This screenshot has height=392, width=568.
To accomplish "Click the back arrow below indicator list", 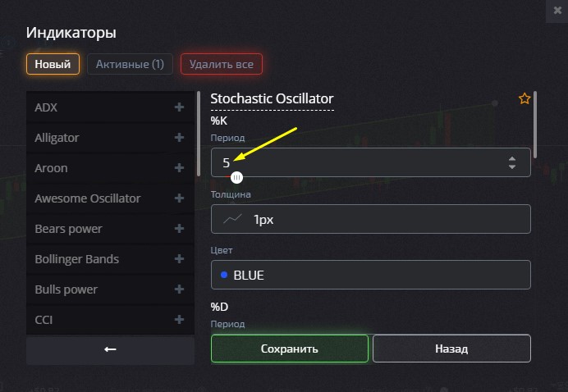I will [x=110, y=349].
